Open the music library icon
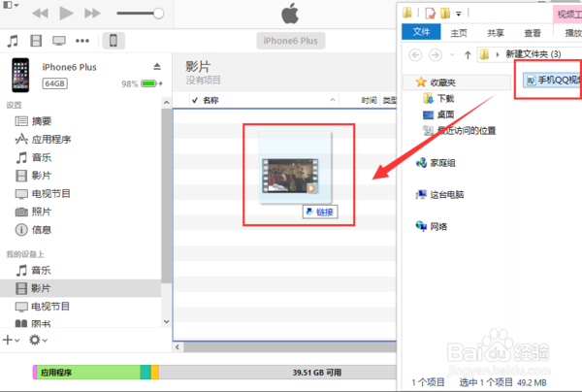This screenshot has width=582, height=392. coord(13,41)
